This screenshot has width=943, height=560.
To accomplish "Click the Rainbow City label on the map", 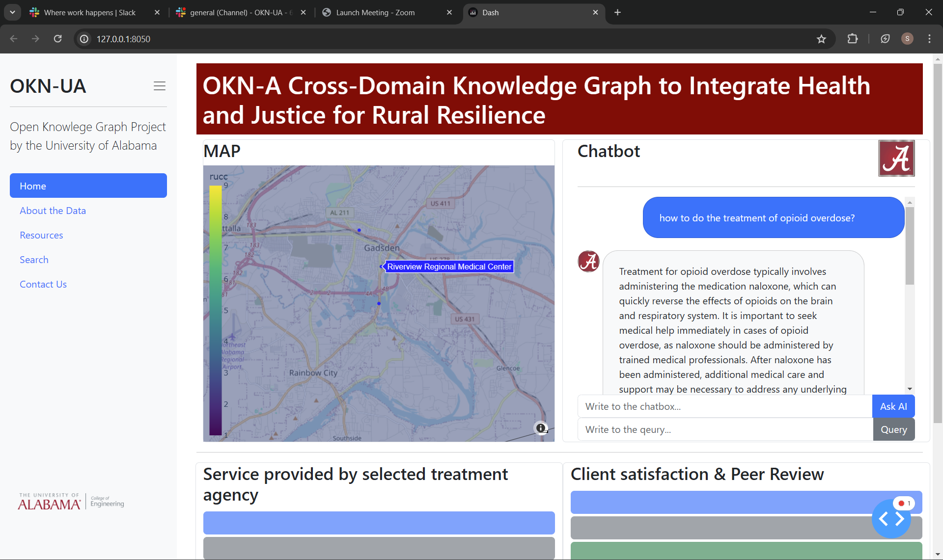I will [x=313, y=373].
